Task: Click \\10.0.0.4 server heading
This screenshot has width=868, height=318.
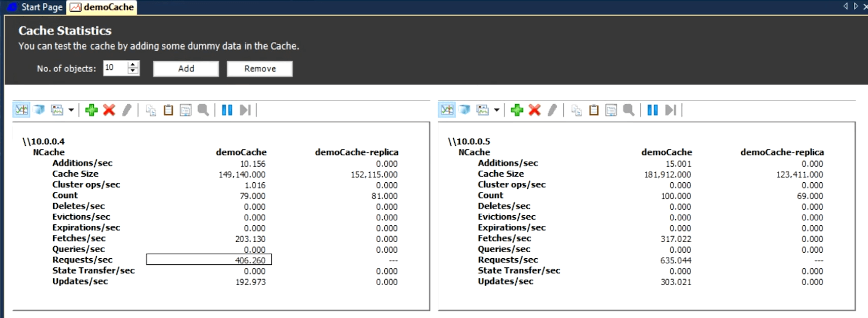Action: pos(43,141)
